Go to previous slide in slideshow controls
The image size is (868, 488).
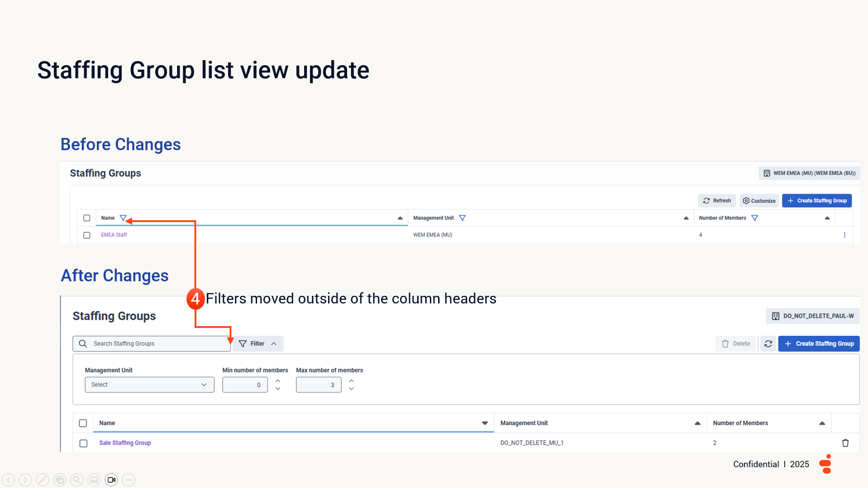(8, 480)
